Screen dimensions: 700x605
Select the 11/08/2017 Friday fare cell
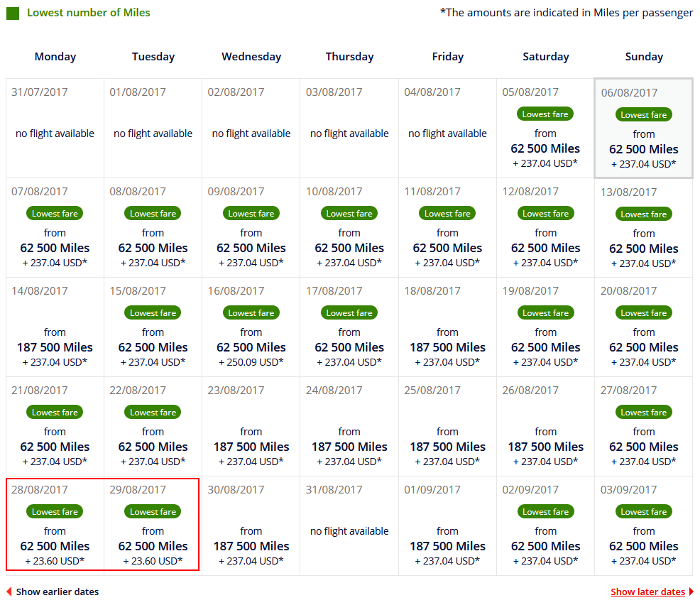tap(447, 228)
